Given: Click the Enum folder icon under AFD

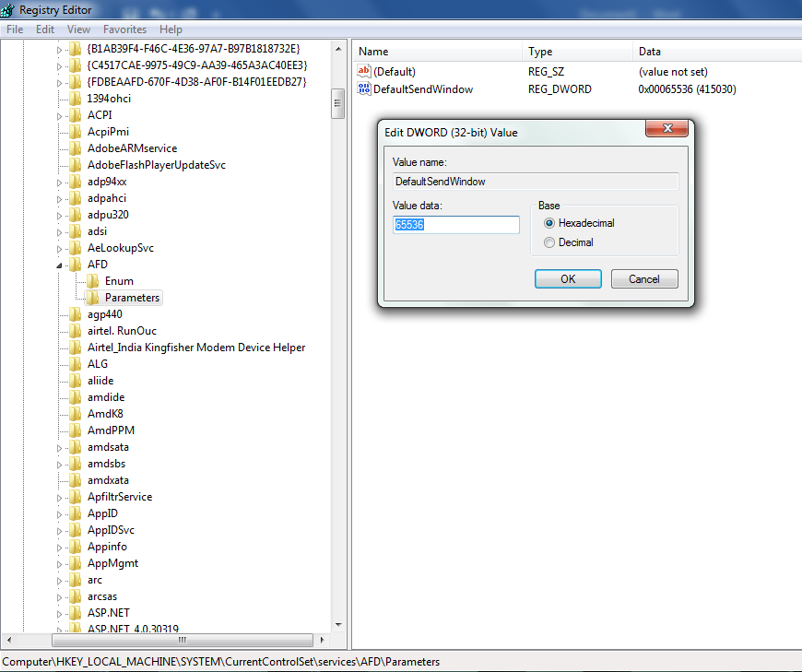Looking at the screenshot, I should pyautogui.click(x=92, y=281).
